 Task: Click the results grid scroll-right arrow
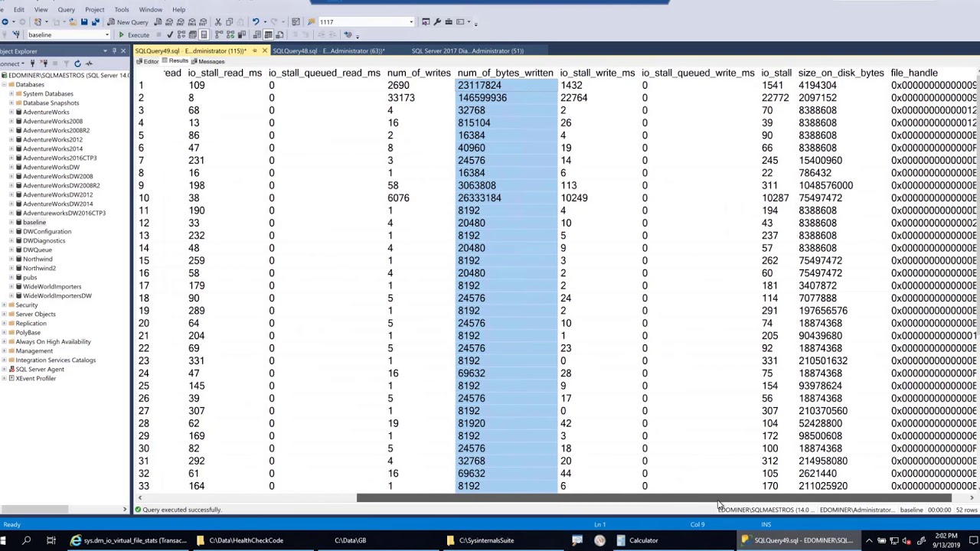pyautogui.click(x=972, y=498)
